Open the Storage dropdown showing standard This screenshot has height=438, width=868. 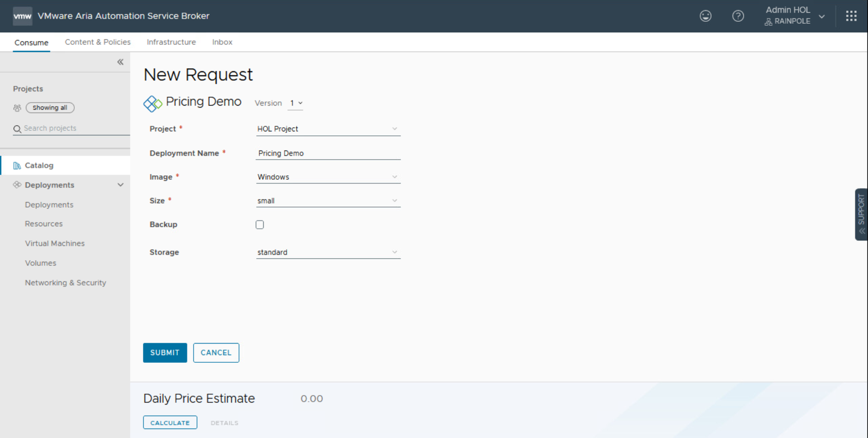click(327, 253)
